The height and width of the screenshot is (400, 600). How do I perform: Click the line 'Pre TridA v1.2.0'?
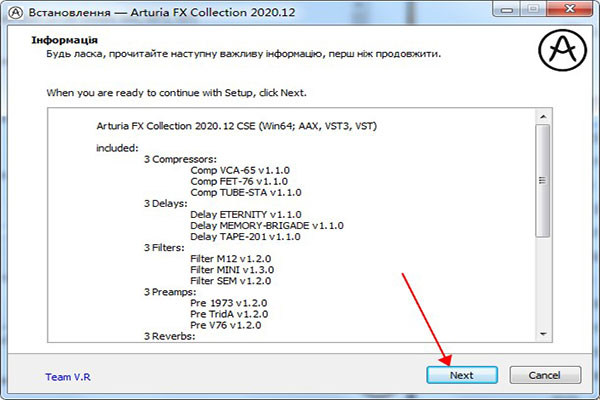[x=229, y=314]
